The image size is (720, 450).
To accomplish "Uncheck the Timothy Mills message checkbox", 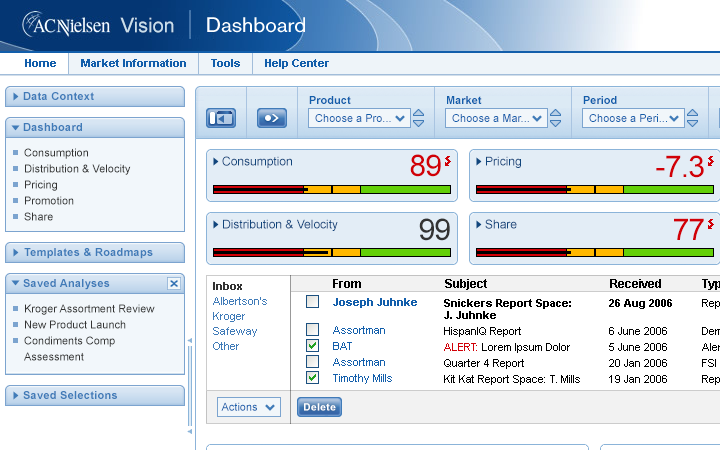I will click(x=313, y=378).
